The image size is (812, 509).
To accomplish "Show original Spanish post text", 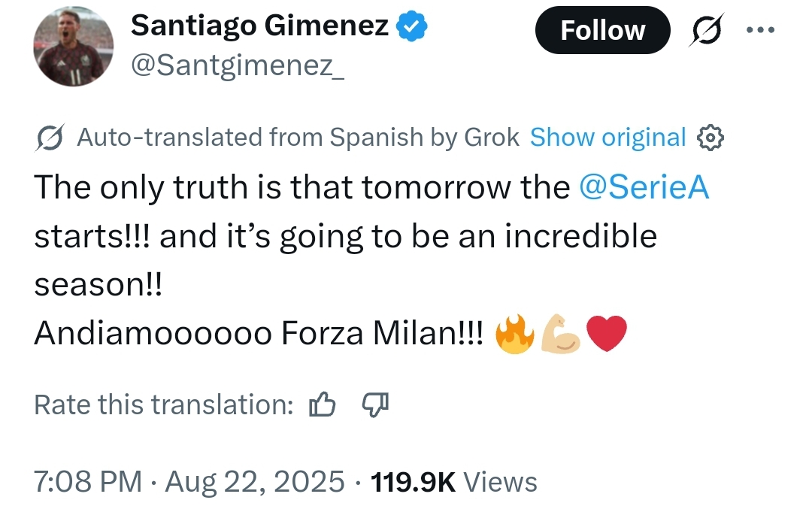I will click(x=607, y=138).
